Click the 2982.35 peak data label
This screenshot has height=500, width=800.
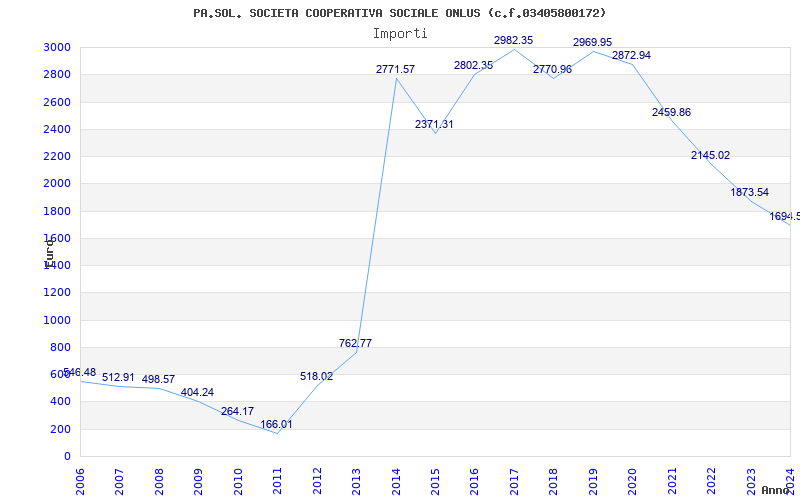513,40
